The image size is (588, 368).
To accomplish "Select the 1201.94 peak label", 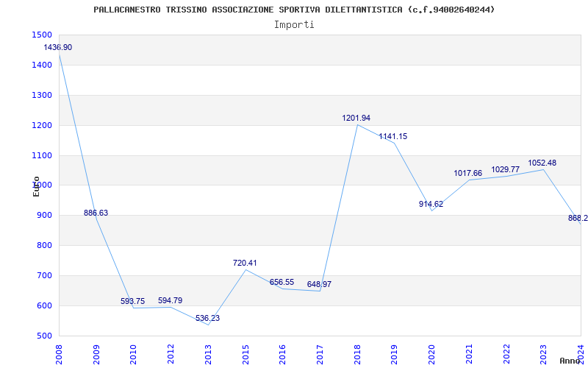I will pos(356,118).
